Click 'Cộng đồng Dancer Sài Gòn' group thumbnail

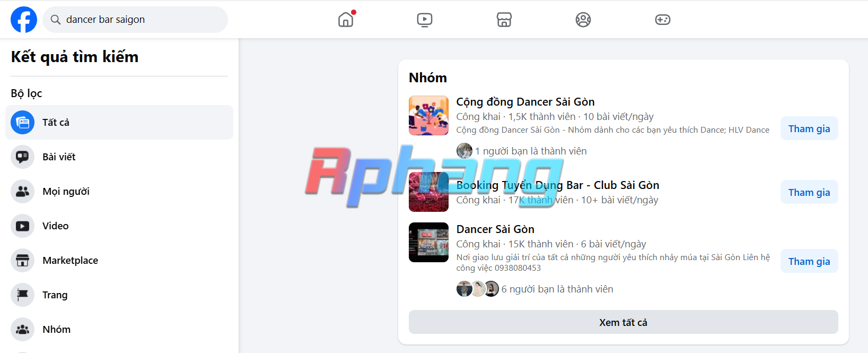(x=428, y=115)
